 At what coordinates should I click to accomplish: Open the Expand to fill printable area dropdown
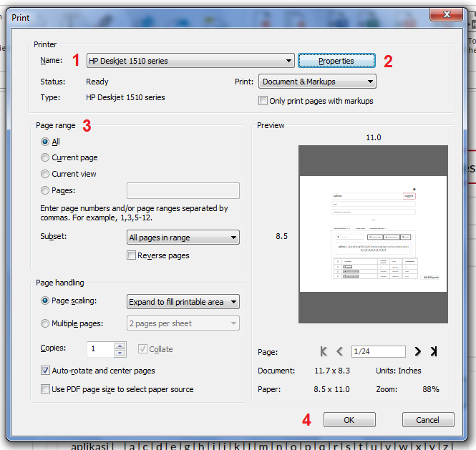pyautogui.click(x=183, y=302)
